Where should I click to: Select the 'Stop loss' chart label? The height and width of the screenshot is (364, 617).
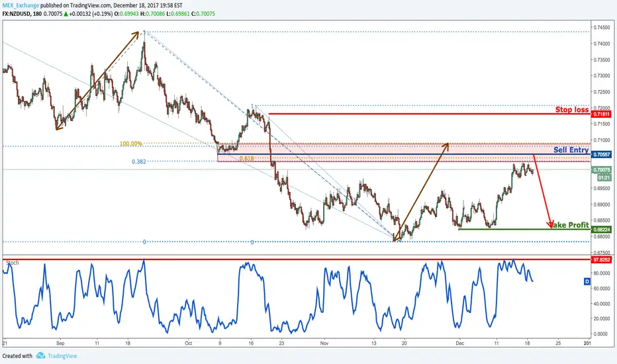coord(572,109)
